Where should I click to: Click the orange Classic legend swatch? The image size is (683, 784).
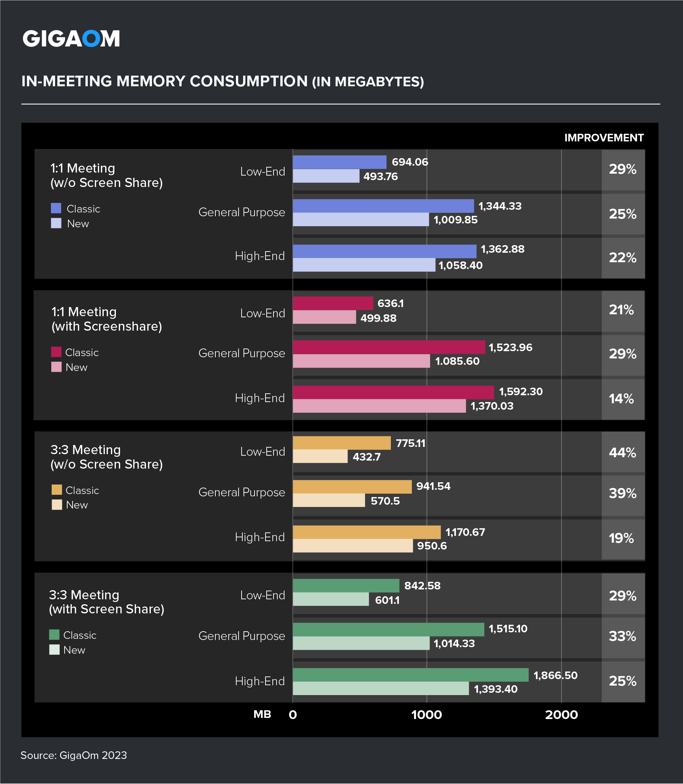tap(56, 490)
